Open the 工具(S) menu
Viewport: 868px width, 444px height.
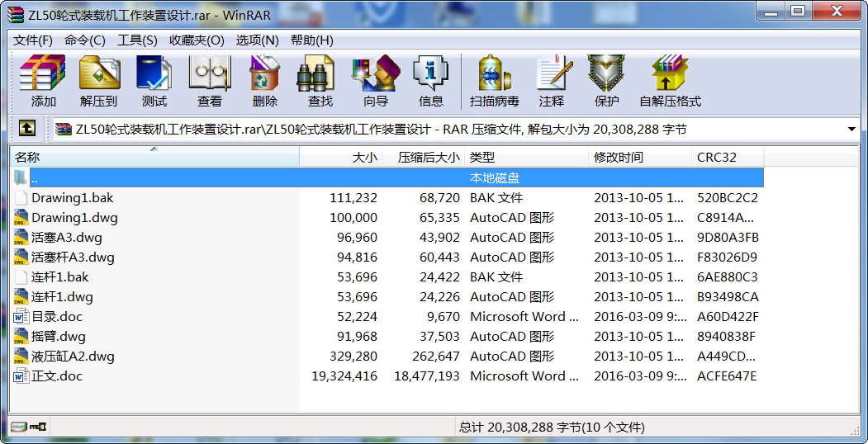click(137, 40)
